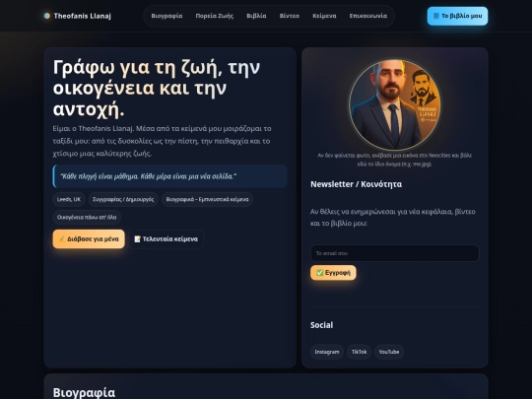Click the circular profile portrait image
532x399 pixels.
[395, 104]
